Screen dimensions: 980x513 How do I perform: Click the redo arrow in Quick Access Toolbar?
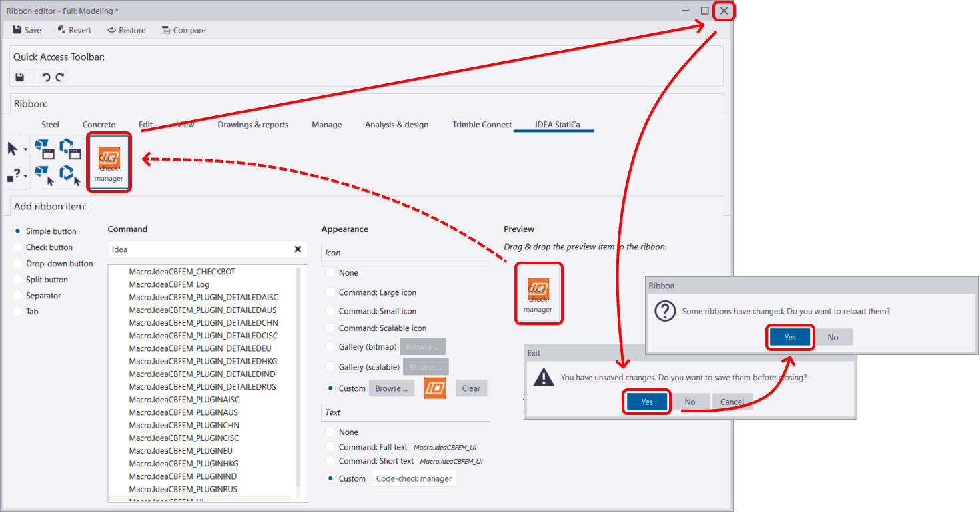click(59, 77)
